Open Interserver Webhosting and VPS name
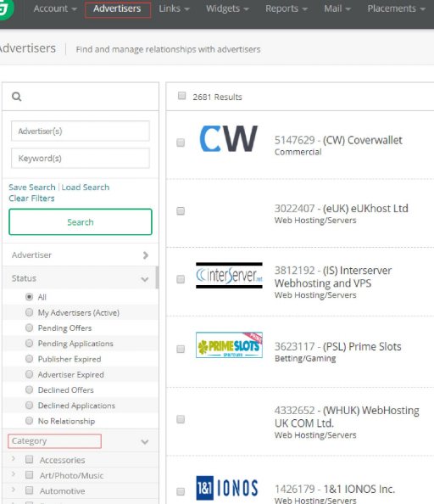This screenshot has width=434, height=504. click(333, 277)
